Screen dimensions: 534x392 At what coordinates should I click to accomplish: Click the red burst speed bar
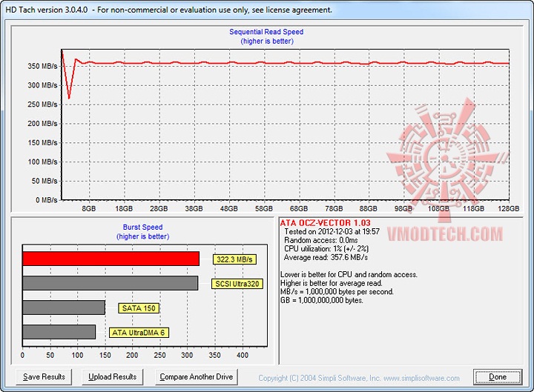click(x=111, y=259)
